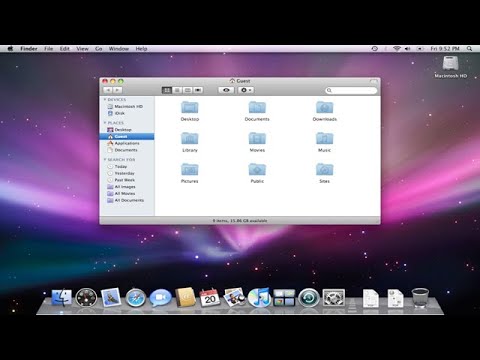480x360 pixels.
Task: Click the Quick Look eye button
Action: coord(226,90)
